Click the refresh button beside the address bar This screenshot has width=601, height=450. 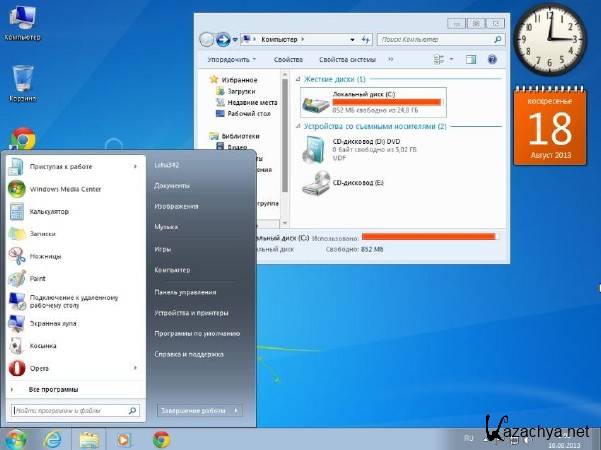point(366,39)
